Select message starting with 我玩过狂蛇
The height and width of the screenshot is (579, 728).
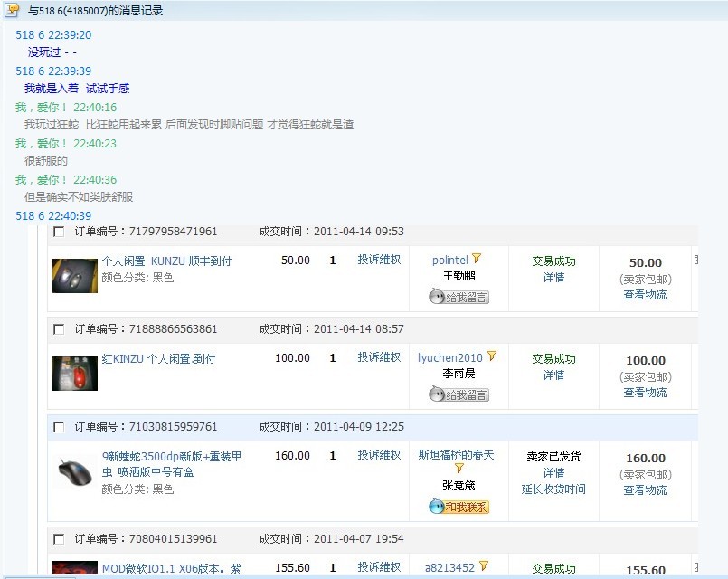pyautogui.click(x=189, y=125)
